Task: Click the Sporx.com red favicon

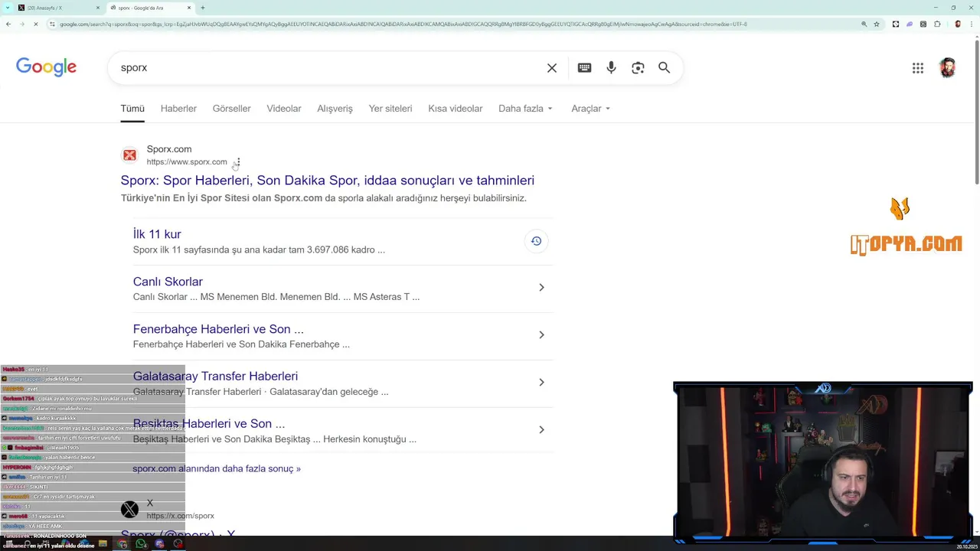Action: (x=129, y=155)
